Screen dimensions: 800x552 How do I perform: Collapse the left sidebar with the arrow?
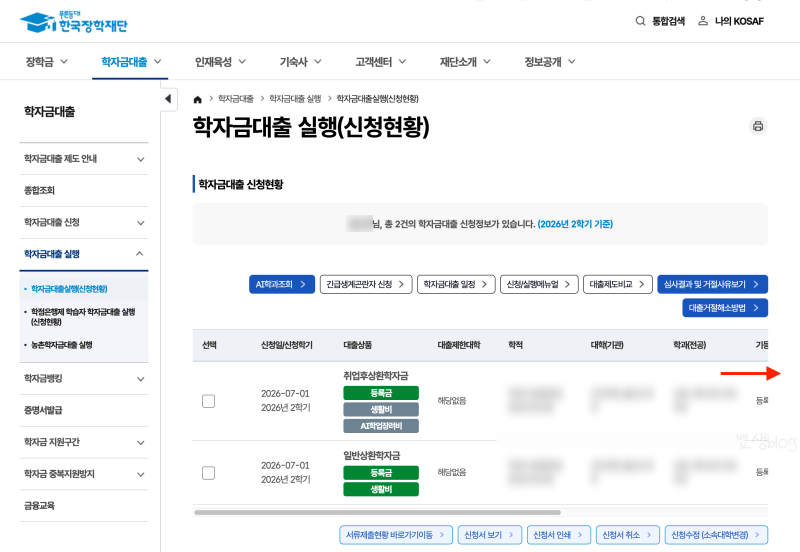click(x=169, y=99)
